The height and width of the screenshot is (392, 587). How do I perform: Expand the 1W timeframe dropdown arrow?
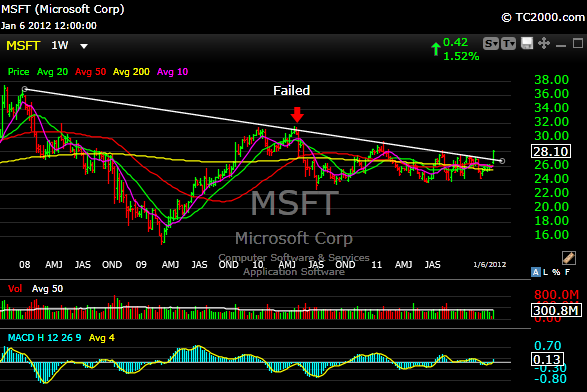point(84,46)
